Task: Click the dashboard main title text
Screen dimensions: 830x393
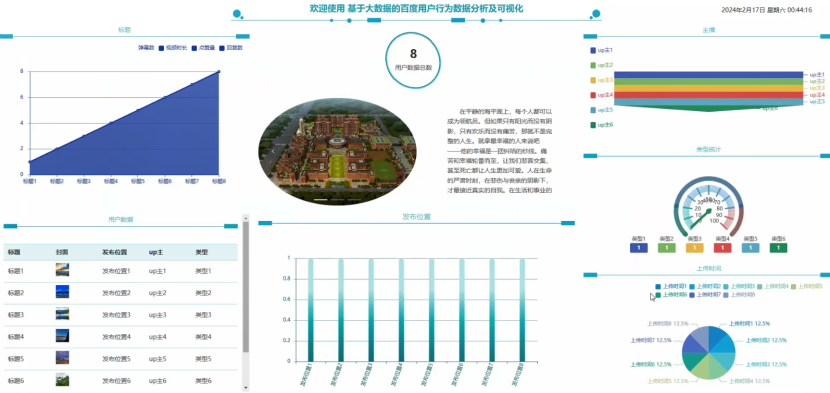Action: (417, 8)
